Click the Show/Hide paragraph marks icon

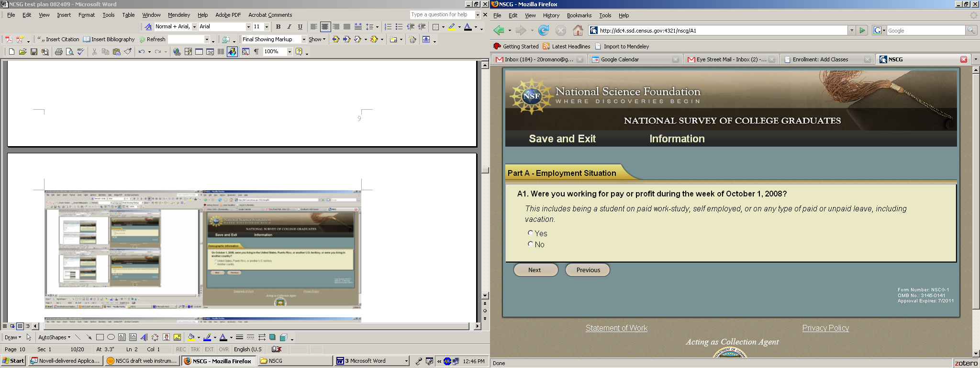click(x=256, y=52)
